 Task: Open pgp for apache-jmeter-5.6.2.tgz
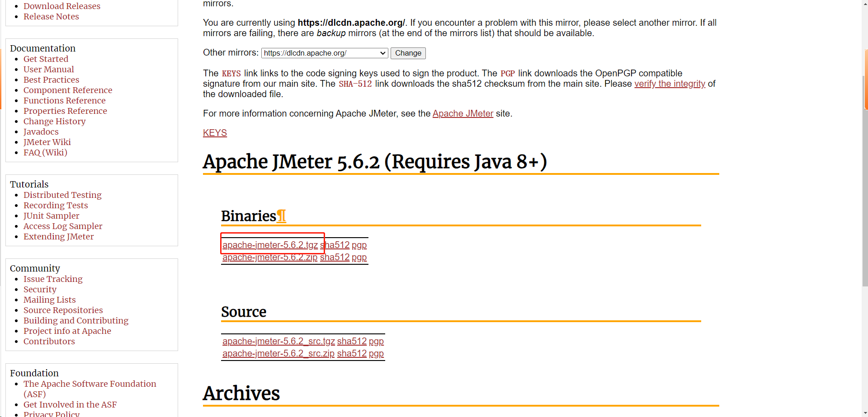(x=359, y=245)
